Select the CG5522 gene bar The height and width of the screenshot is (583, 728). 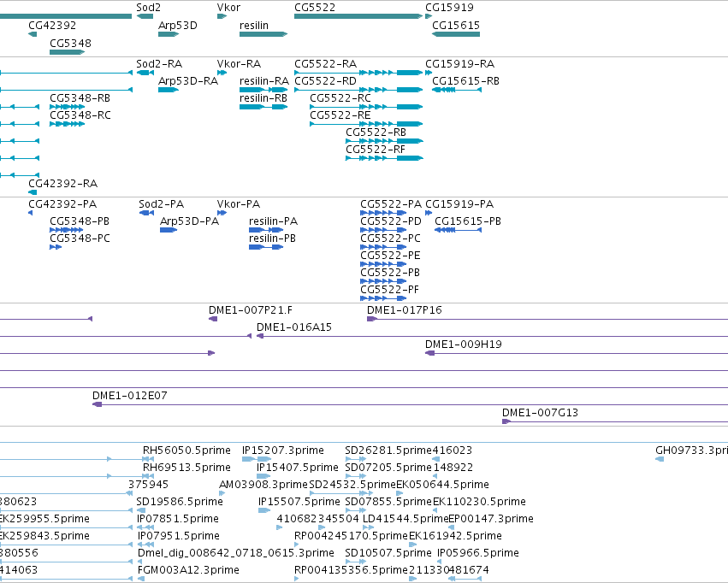pos(358,16)
